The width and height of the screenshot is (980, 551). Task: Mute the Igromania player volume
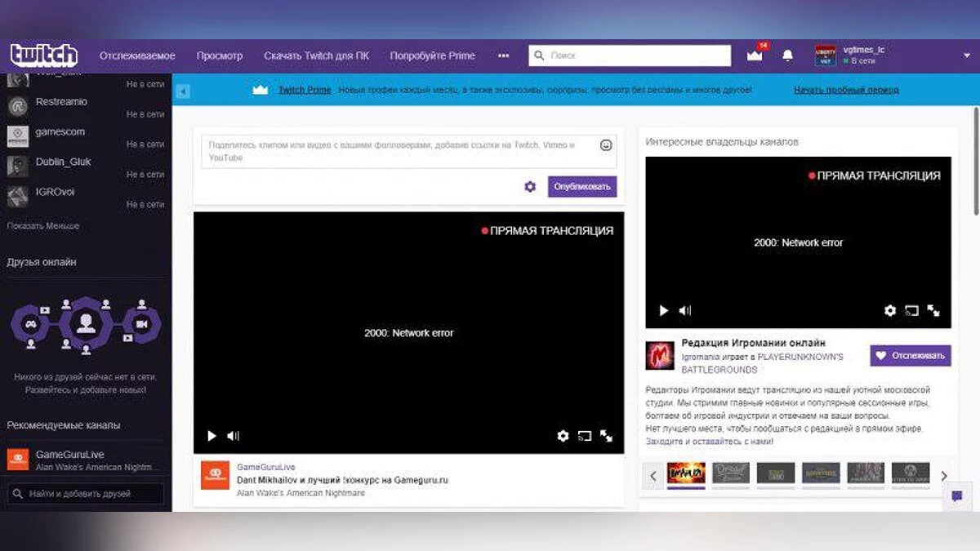tap(685, 311)
